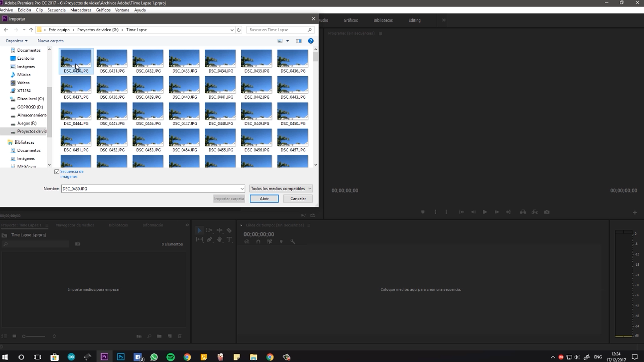Open the Ventana menu
644x362 pixels.
point(122,10)
